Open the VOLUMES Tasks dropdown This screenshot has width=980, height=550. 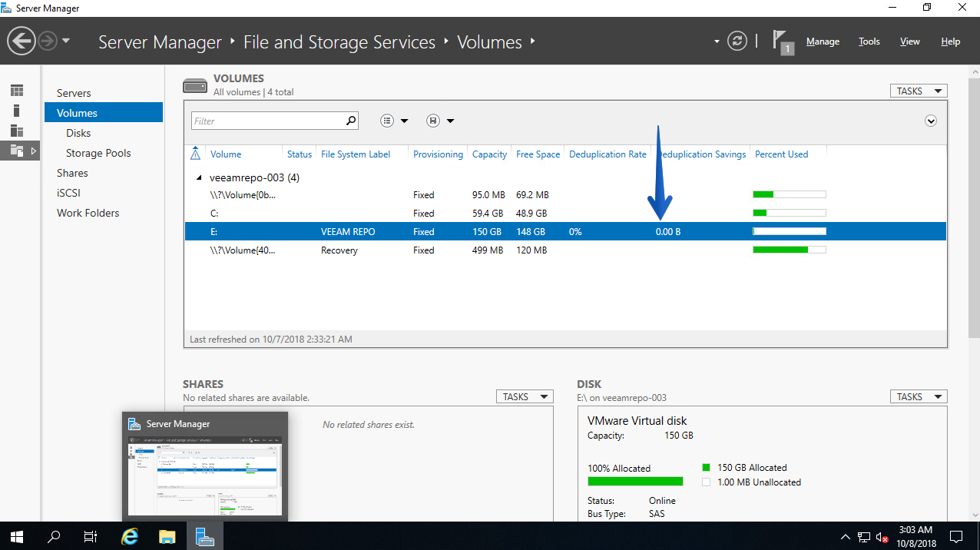click(918, 91)
